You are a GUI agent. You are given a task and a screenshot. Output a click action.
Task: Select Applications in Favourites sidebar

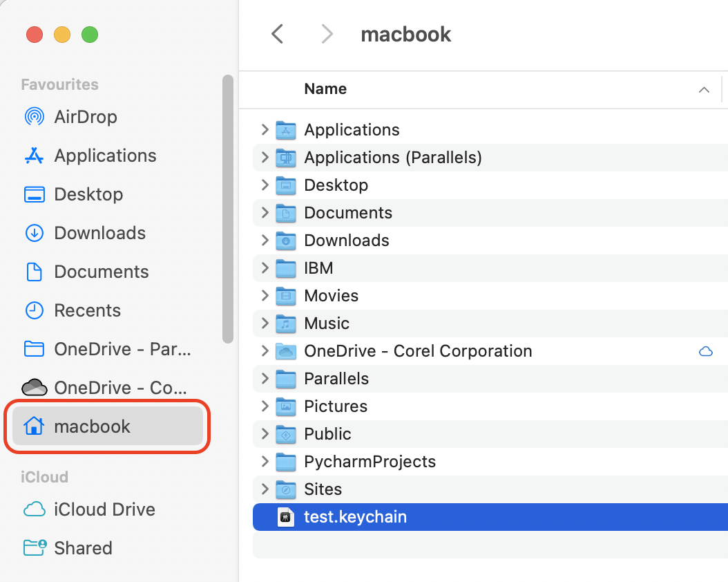(x=105, y=156)
